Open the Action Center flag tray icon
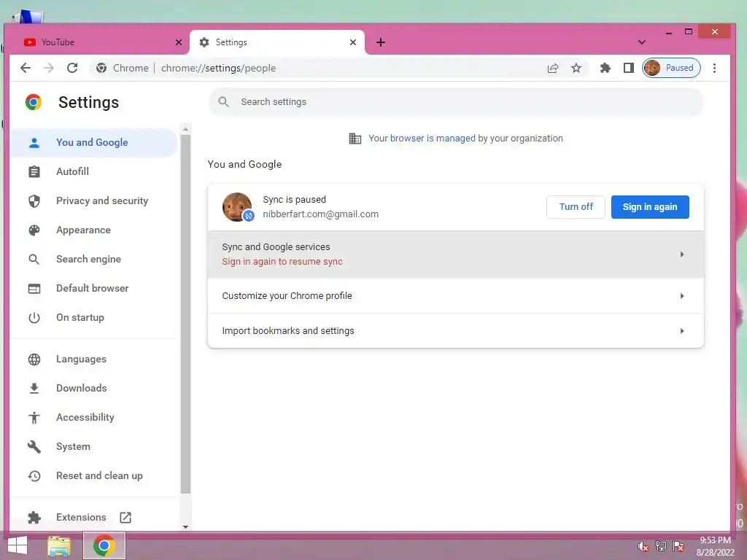 point(678,545)
